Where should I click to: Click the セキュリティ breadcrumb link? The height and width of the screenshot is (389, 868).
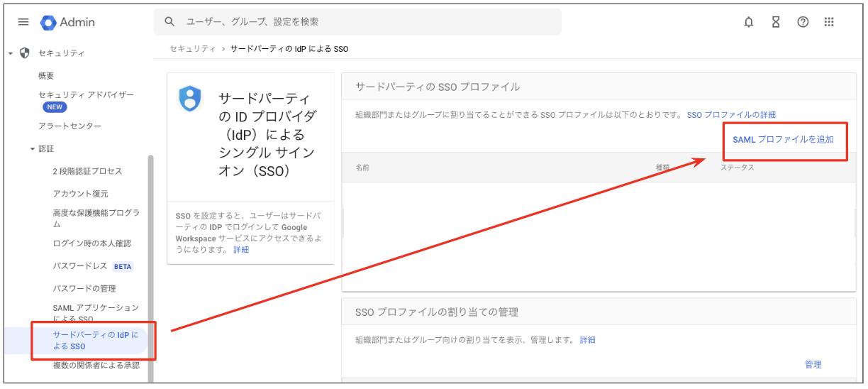tap(193, 49)
